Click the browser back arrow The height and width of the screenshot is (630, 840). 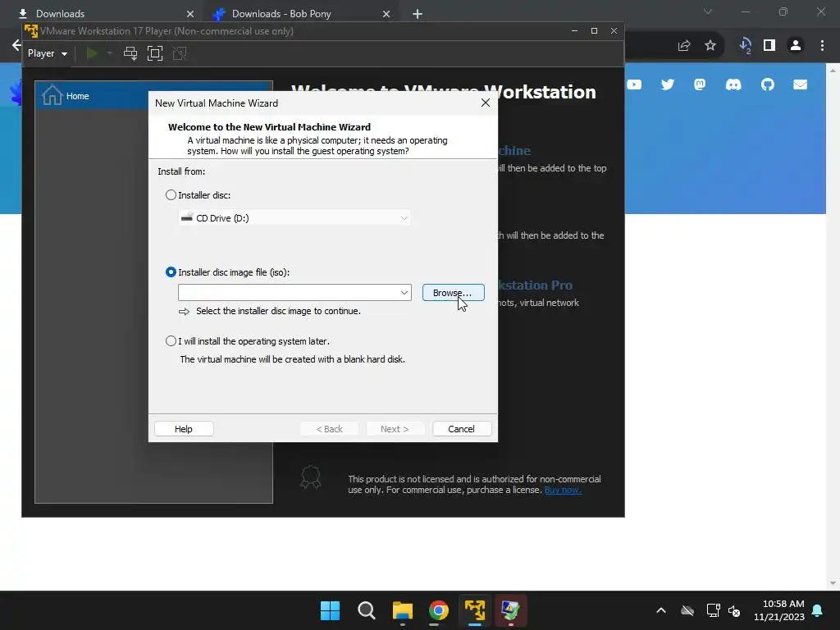pos(16,45)
